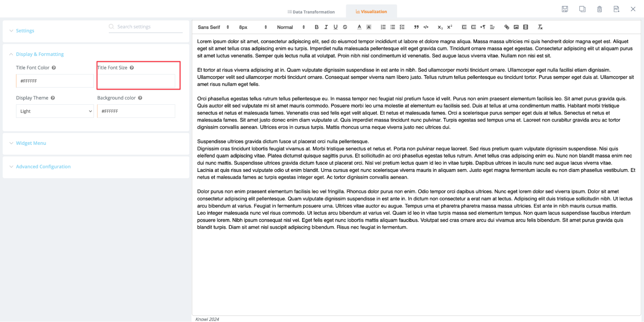Expand the Advanced Configuration section
This screenshot has height=322, width=644.
43,166
